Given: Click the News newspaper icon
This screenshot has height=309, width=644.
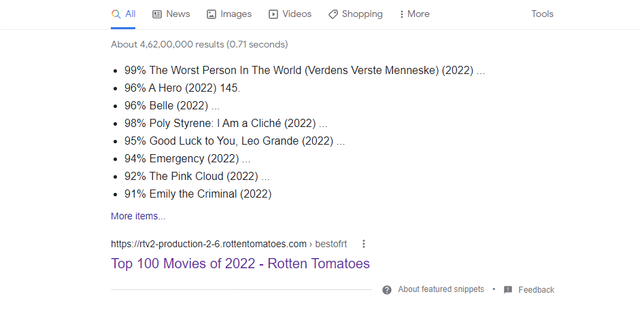Looking at the screenshot, I should (x=157, y=14).
